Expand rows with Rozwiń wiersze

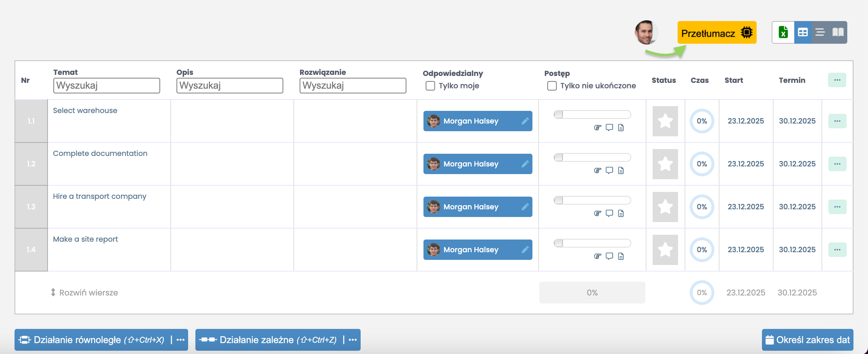(84, 293)
